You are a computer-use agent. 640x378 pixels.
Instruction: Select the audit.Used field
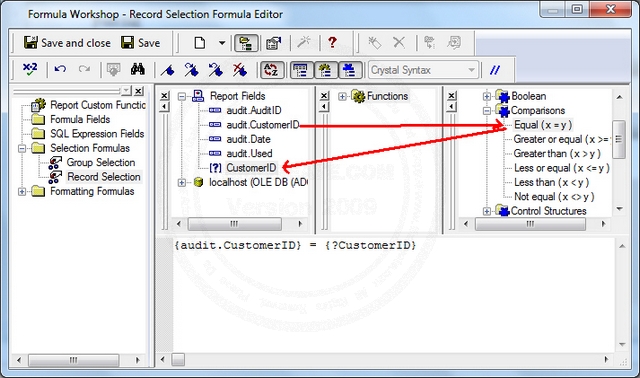(x=249, y=153)
